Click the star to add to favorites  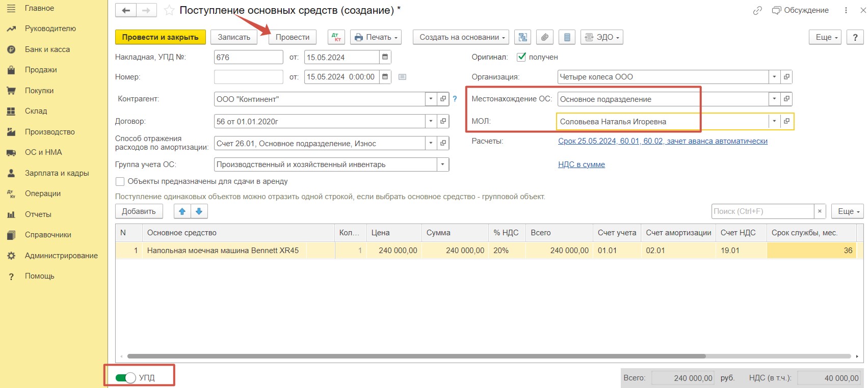(169, 10)
